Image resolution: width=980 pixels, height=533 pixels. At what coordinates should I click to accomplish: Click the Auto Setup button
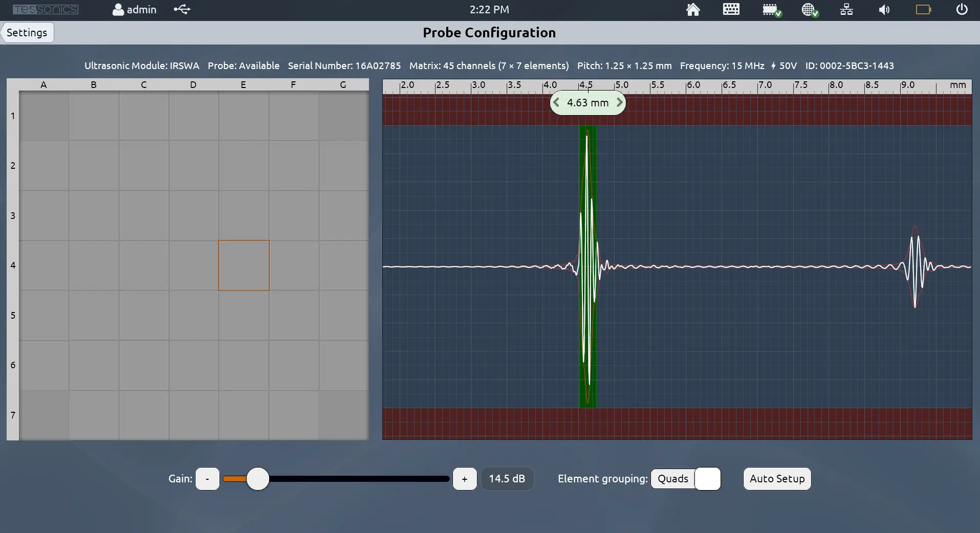pos(777,479)
